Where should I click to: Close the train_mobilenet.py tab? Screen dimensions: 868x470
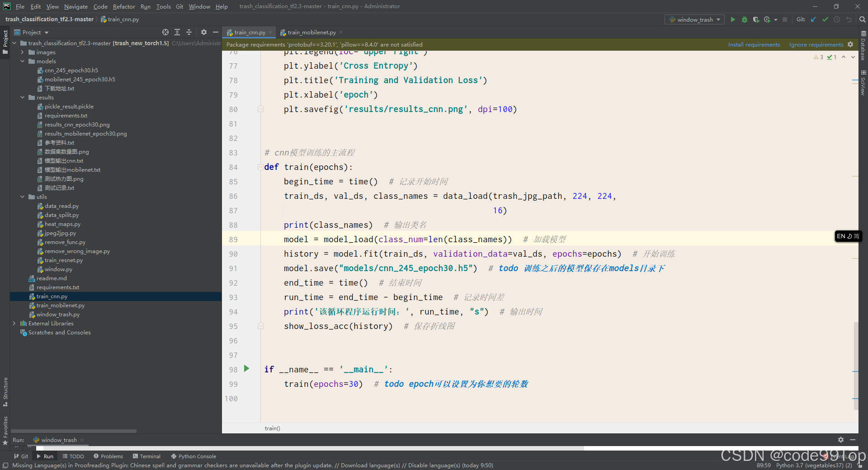pyautogui.click(x=341, y=32)
